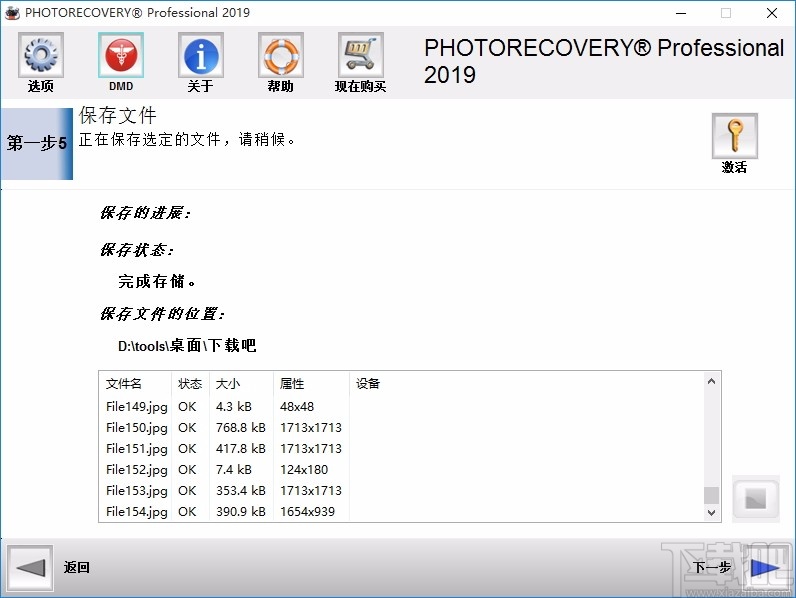This screenshot has height=598, width=796.
Task: Select File152.jpg in the list
Action: (x=137, y=470)
